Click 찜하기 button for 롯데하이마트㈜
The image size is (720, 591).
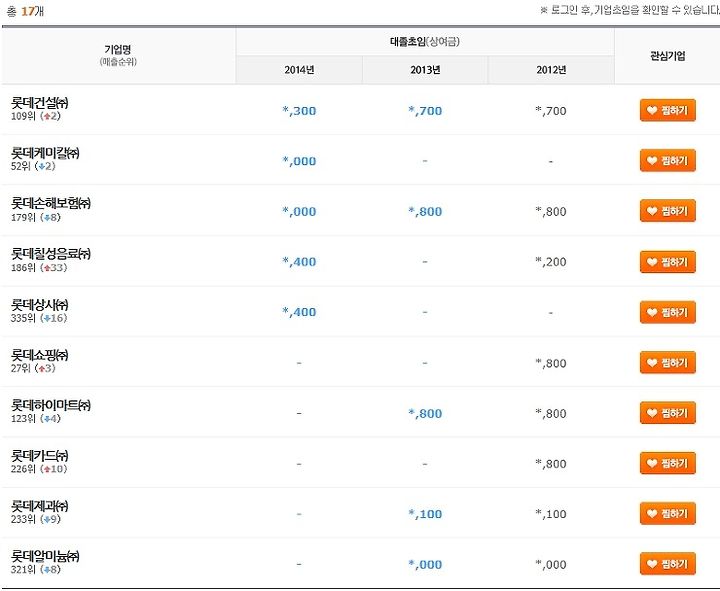[x=668, y=413]
